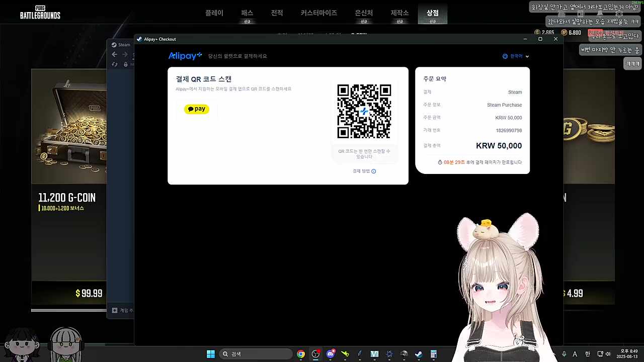The height and width of the screenshot is (362, 644).
Task: Open Discord from the taskbar
Action: tap(331, 354)
